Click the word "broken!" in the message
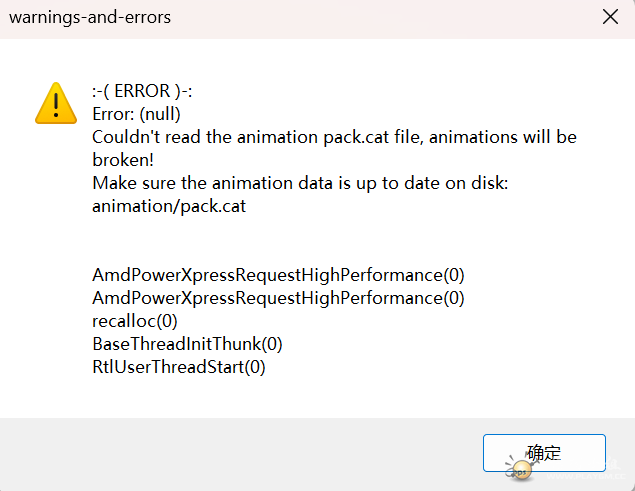 point(123,160)
